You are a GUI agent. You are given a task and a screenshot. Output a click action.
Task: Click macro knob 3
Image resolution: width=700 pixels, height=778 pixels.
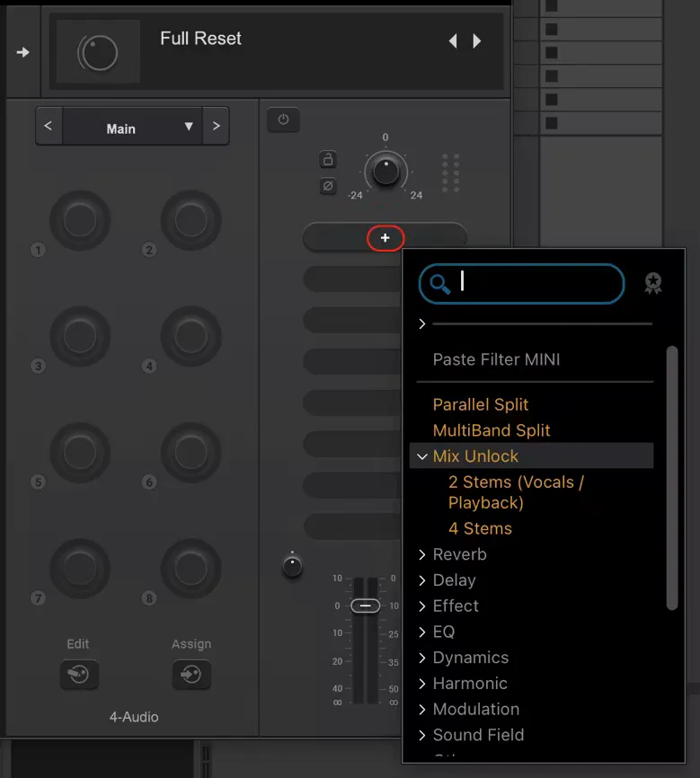tap(80, 336)
